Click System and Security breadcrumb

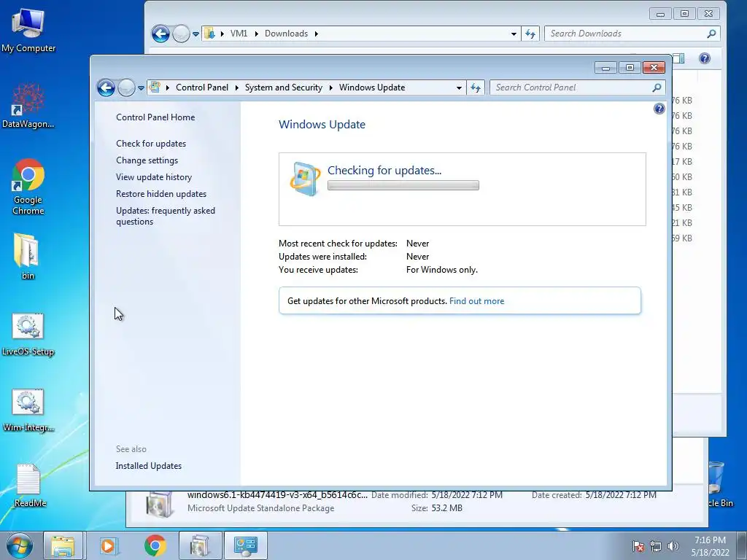(284, 87)
